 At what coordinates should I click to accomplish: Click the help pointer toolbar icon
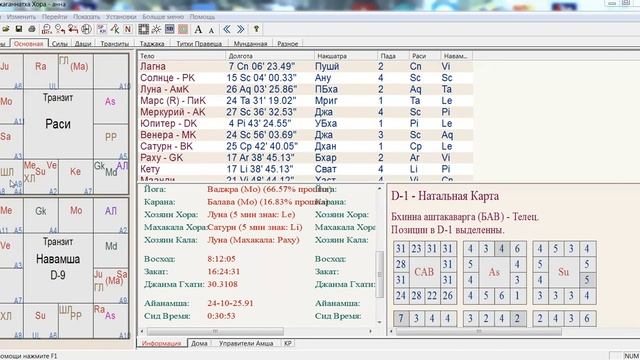(256, 29)
